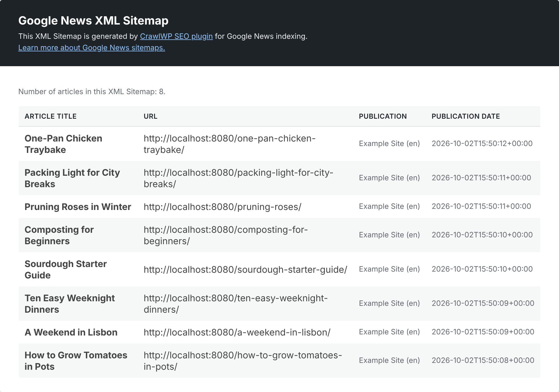Click Sourdough Starter Guide row publication date
Viewport: 559px width, 392px height.
coord(482,269)
